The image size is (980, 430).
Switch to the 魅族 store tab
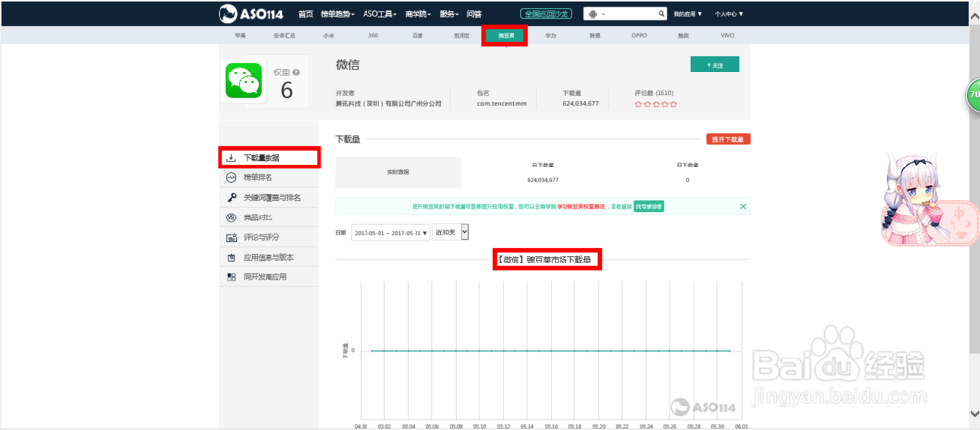[x=683, y=36]
